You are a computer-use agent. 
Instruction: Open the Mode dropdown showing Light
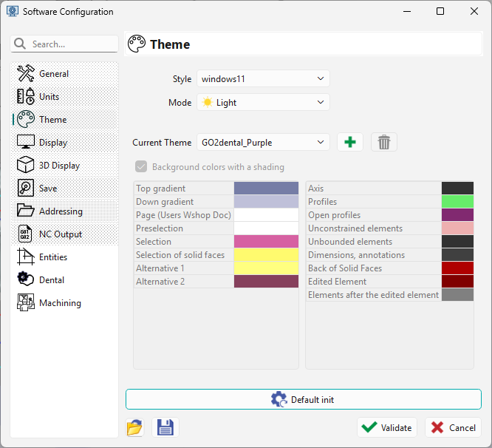(263, 102)
